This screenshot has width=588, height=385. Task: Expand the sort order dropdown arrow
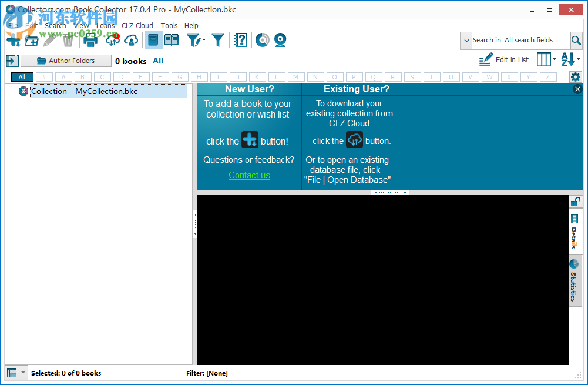tap(578, 59)
